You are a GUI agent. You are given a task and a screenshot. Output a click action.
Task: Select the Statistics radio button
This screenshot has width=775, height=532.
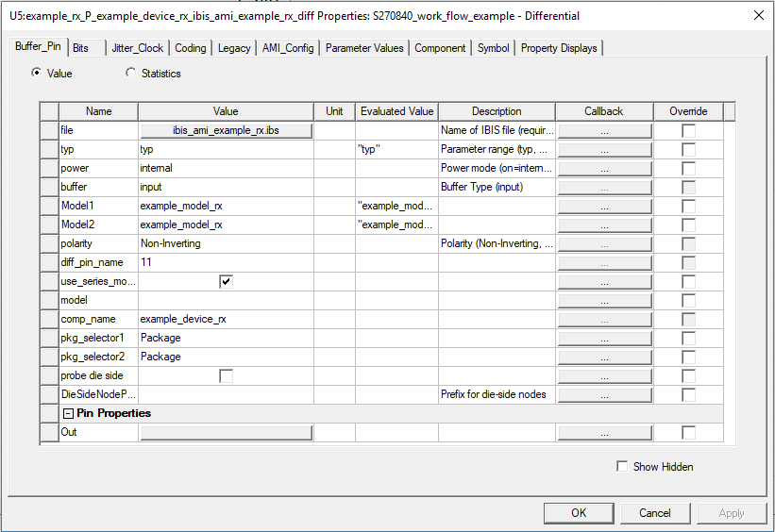pyautogui.click(x=131, y=73)
